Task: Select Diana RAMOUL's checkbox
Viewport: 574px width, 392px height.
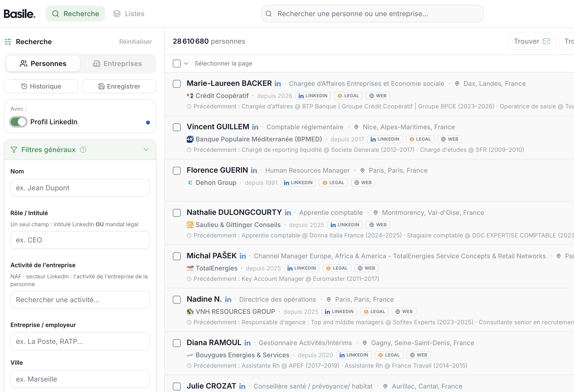Action: pyautogui.click(x=177, y=343)
